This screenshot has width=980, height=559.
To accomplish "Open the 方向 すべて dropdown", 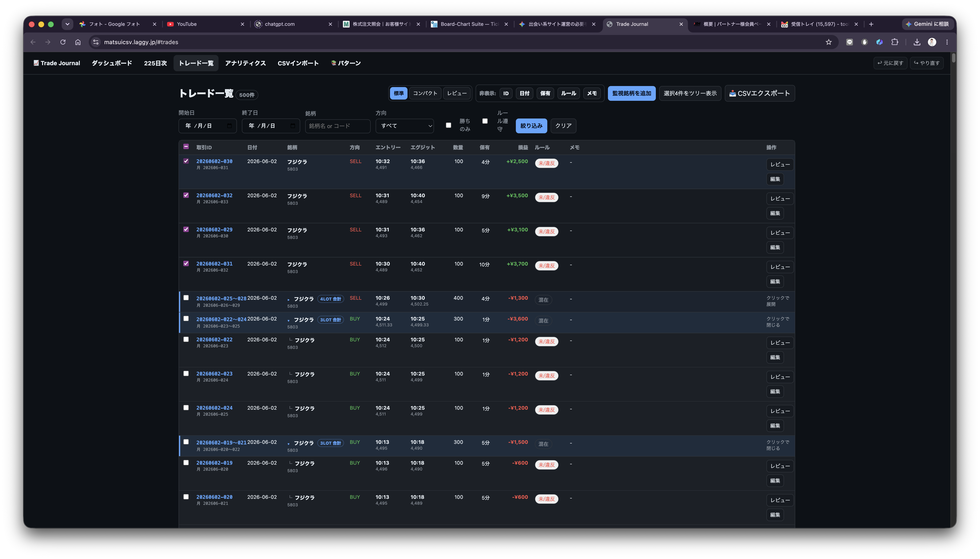I will pyautogui.click(x=404, y=126).
